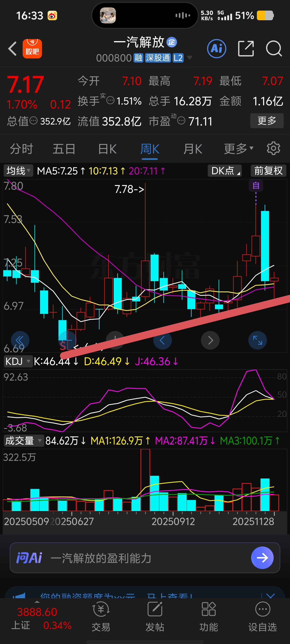The height and width of the screenshot is (644, 290).
Task: Tap the dynamic island media thumbnail
Action: (108, 15)
